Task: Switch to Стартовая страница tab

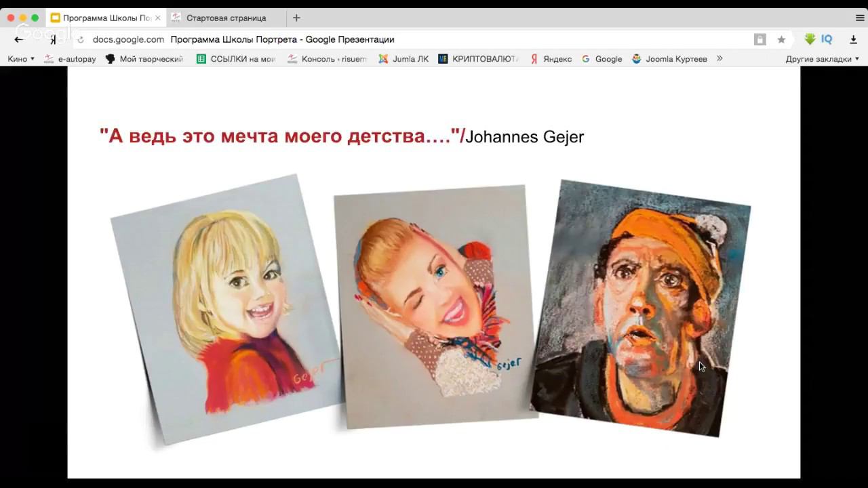Action: click(226, 18)
